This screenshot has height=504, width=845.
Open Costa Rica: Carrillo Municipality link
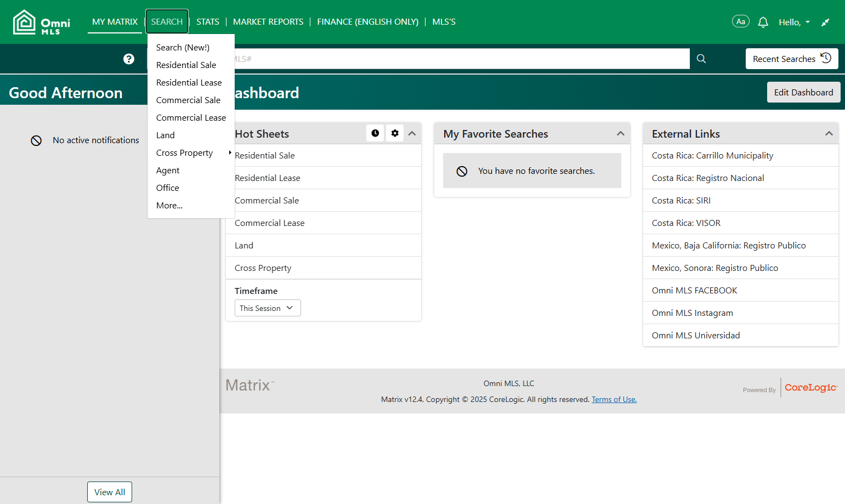(x=713, y=156)
